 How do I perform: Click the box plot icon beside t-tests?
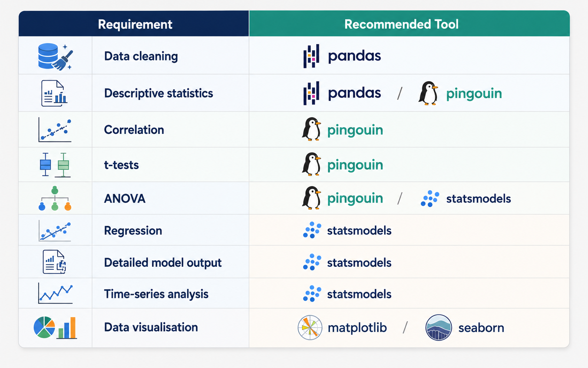pos(55,165)
